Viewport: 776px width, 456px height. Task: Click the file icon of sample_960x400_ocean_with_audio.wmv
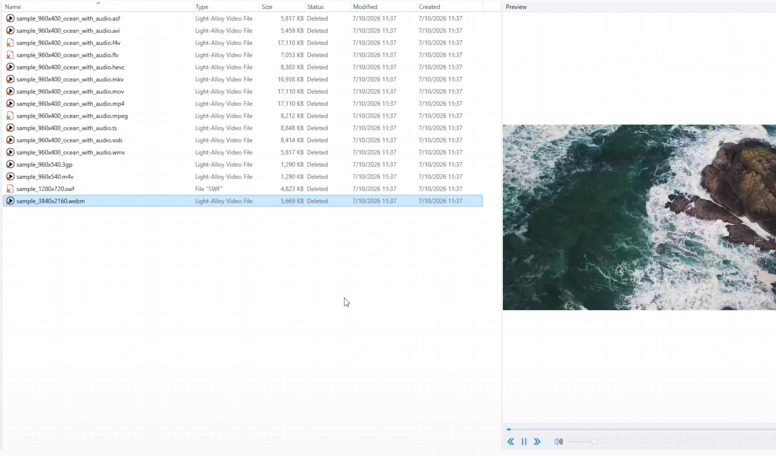point(10,152)
